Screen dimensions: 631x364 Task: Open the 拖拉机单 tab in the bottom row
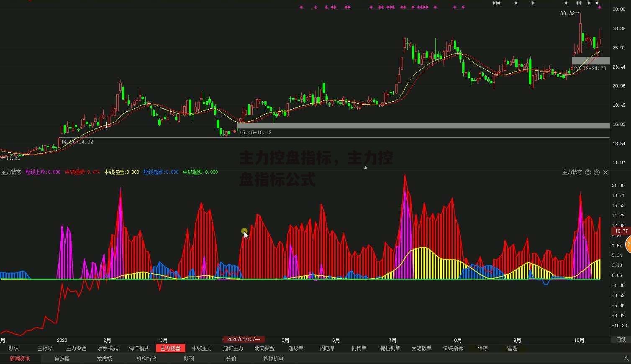(274, 359)
